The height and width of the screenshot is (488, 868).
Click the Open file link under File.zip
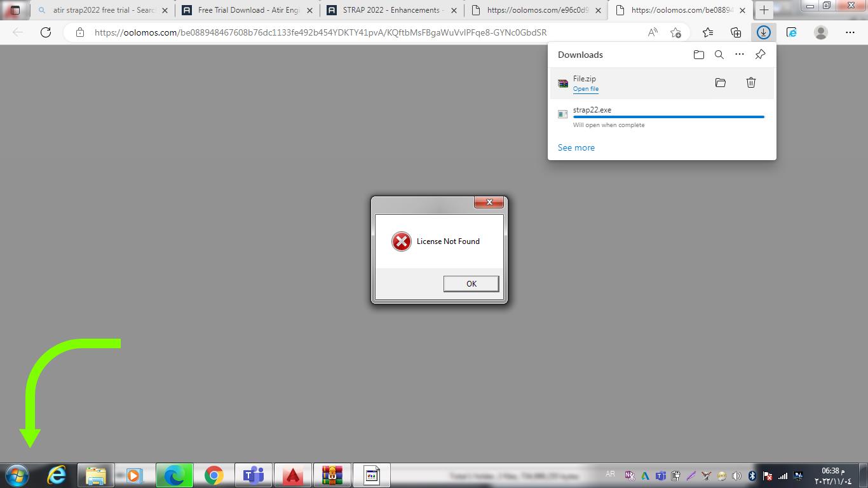tap(585, 89)
